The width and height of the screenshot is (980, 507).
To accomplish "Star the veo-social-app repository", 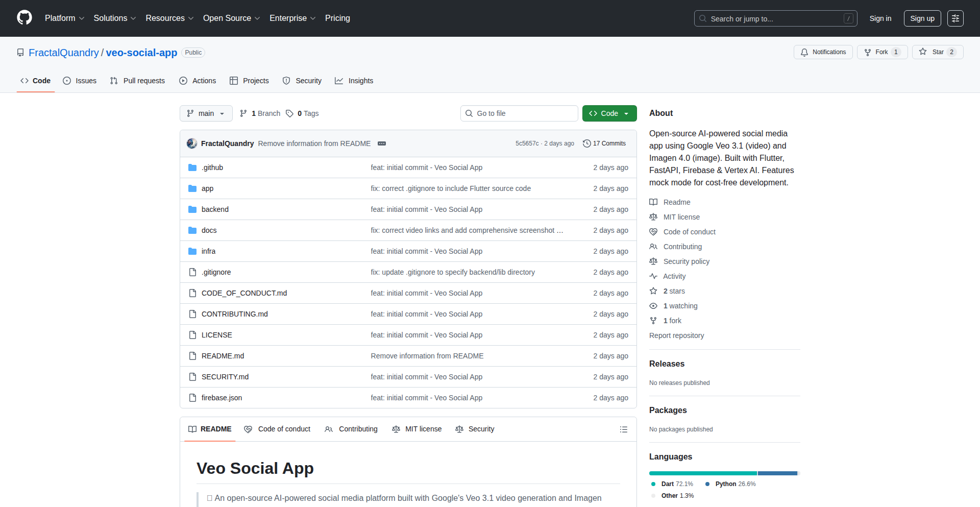I will (x=937, y=52).
